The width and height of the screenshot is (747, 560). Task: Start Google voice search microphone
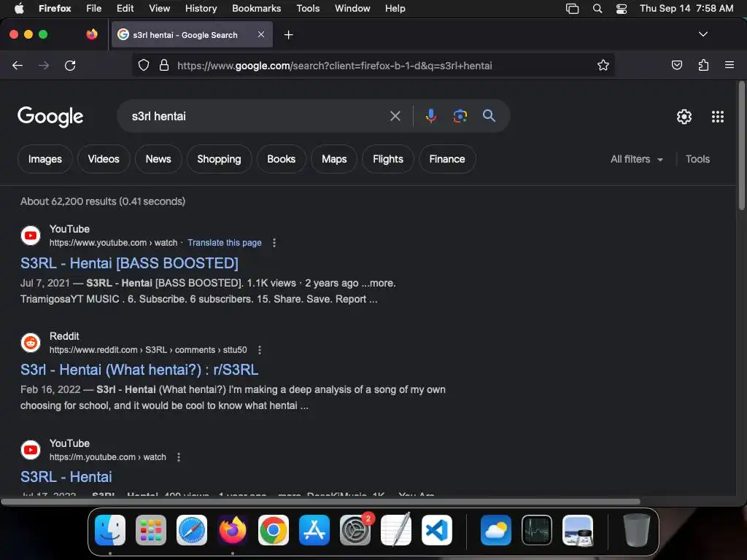(430, 116)
